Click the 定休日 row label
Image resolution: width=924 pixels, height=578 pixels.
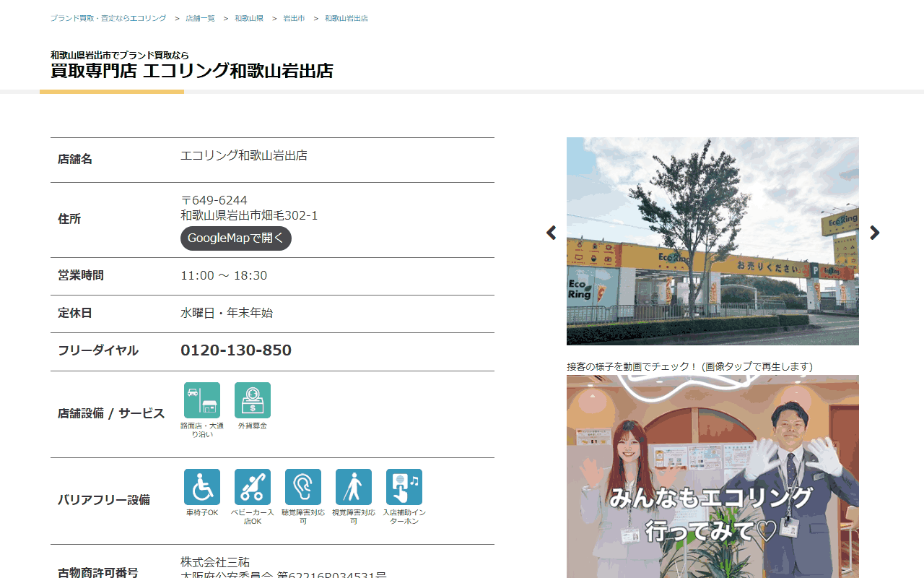tap(75, 313)
